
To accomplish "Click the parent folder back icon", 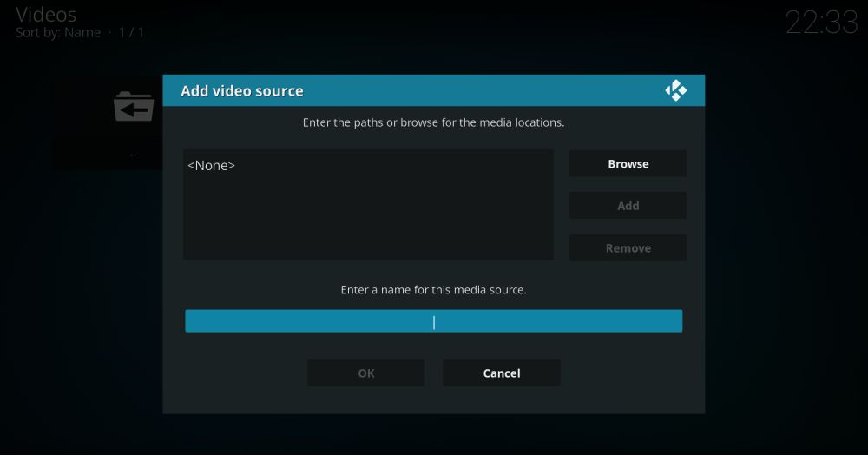I will click(134, 106).
